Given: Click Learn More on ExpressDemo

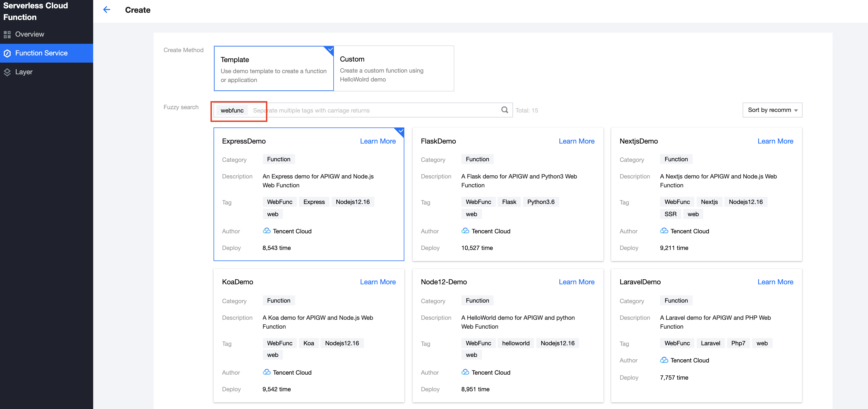Looking at the screenshot, I should pos(378,141).
